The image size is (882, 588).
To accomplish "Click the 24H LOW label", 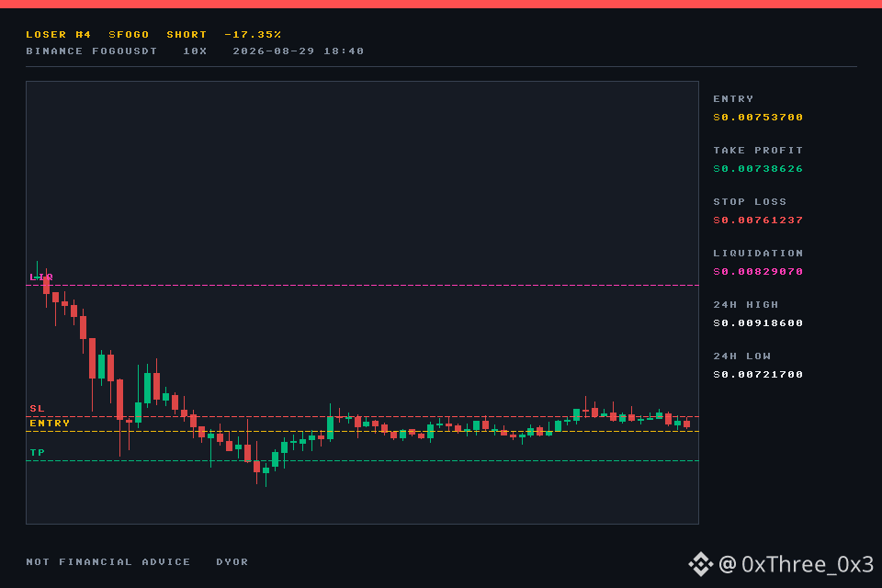I will (x=742, y=356).
